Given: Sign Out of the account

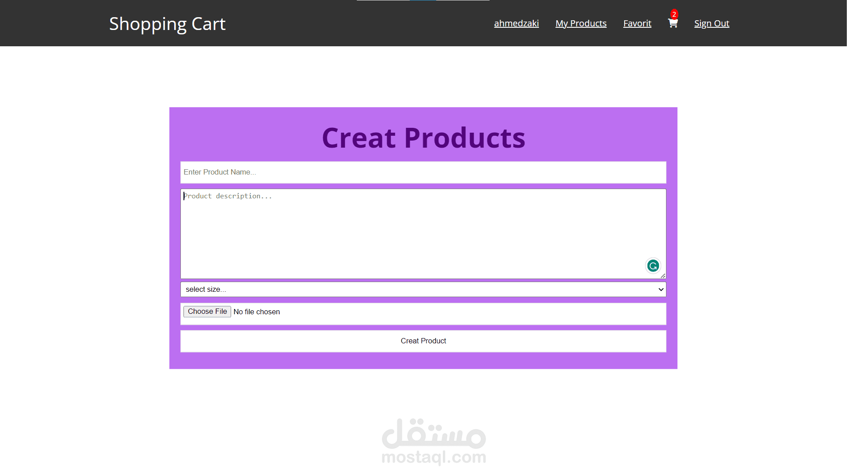Looking at the screenshot, I should click(x=711, y=23).
